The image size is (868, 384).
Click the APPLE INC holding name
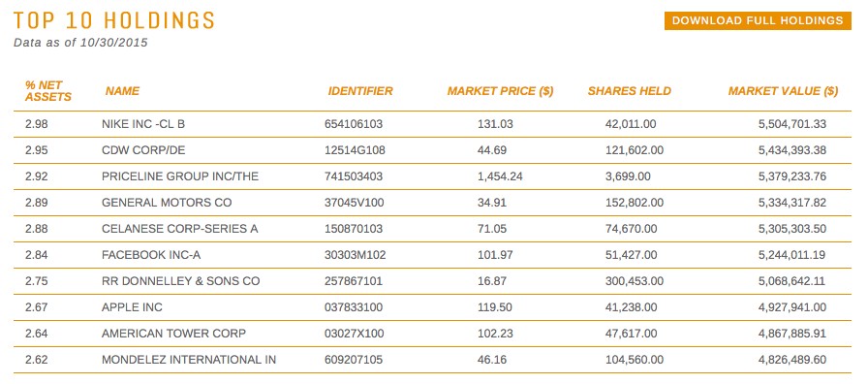coord(132,307)
